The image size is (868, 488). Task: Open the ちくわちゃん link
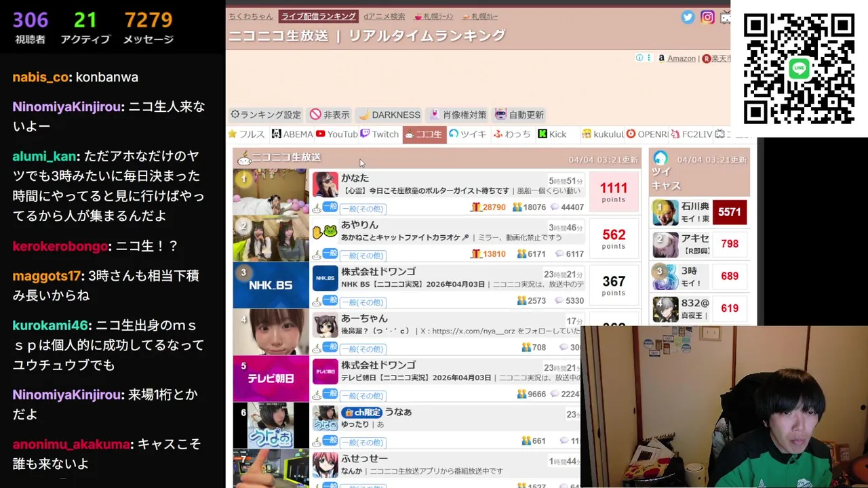(250, 16)
